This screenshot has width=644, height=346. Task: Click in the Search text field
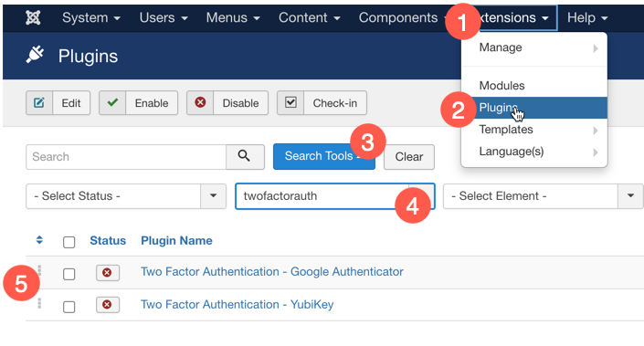tap(126, 157)
